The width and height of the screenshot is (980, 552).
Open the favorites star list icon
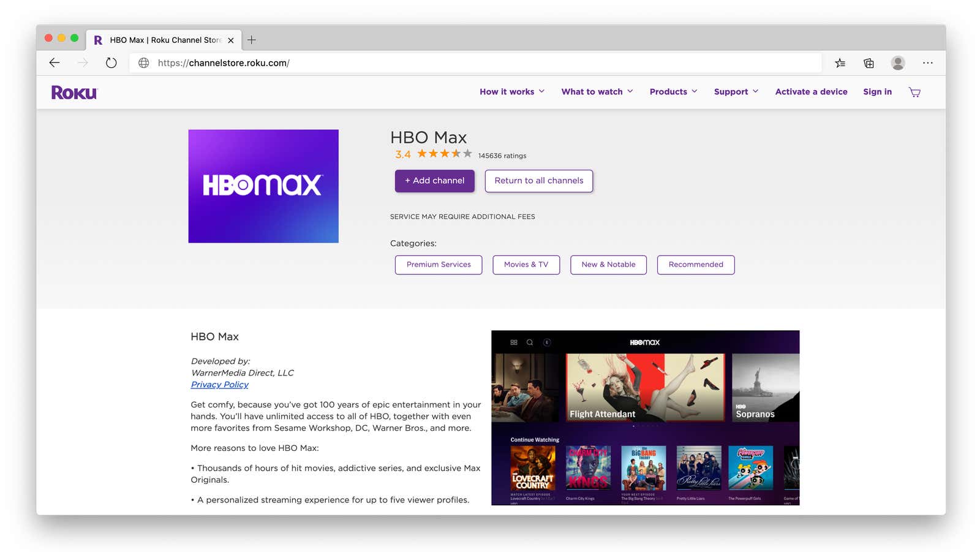(840, 62)
